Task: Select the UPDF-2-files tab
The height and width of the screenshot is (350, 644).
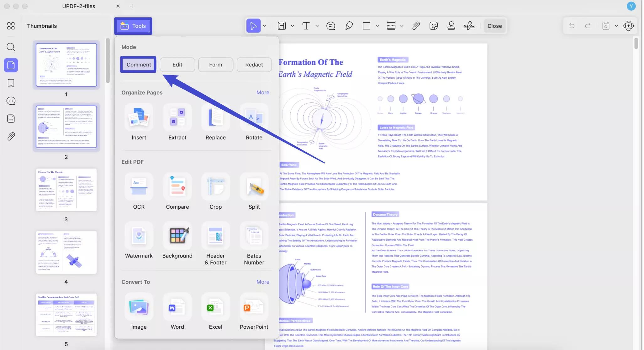Action: pos(78,6)
